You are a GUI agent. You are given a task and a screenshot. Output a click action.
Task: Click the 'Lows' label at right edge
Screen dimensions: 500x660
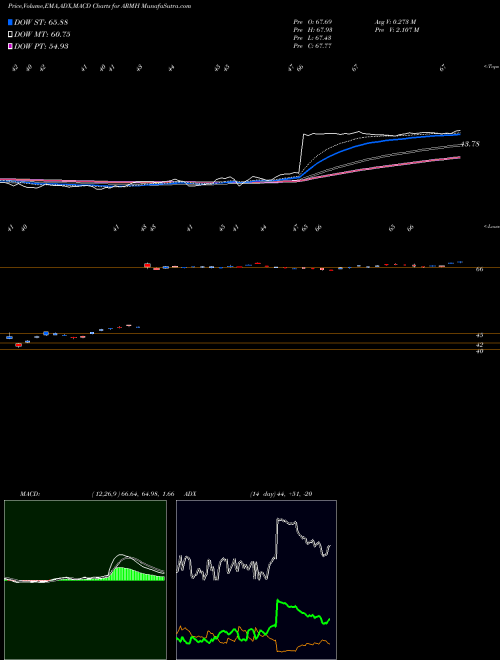click(x=491, y=226)
